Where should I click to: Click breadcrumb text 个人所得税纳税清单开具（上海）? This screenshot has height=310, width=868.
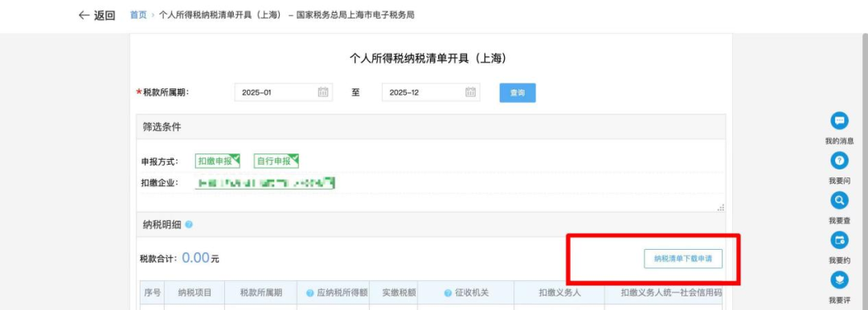click(x=222, y=15)
